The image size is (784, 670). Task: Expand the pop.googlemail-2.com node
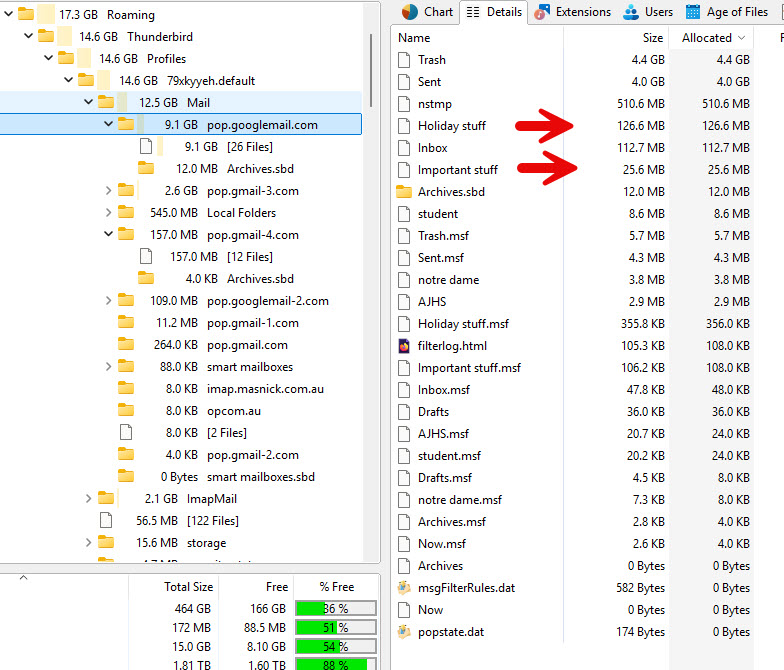coord(108,300)
